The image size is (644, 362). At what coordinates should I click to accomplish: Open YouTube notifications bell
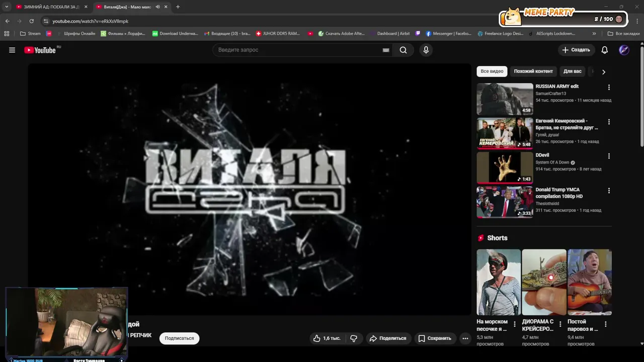[x=605, y=50]
